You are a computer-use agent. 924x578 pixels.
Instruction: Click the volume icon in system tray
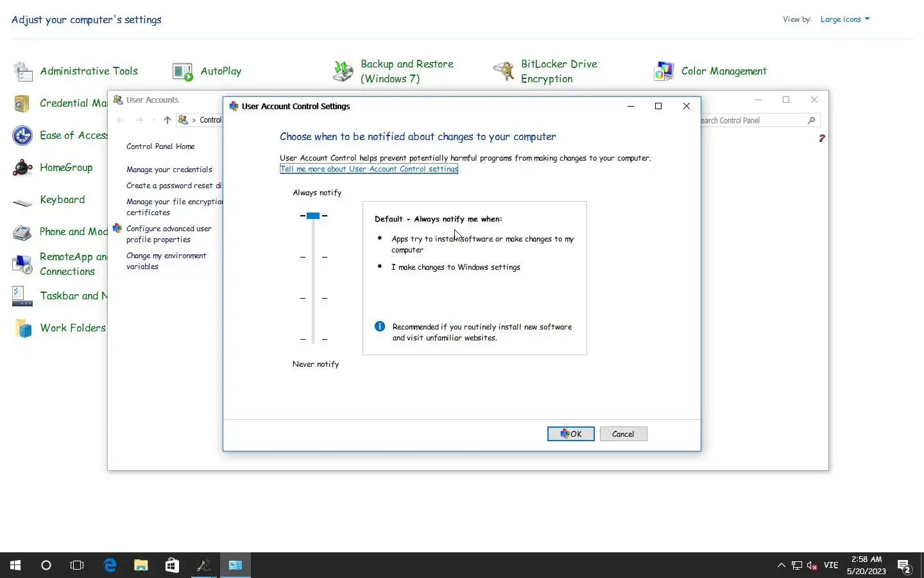pos(812,566)
